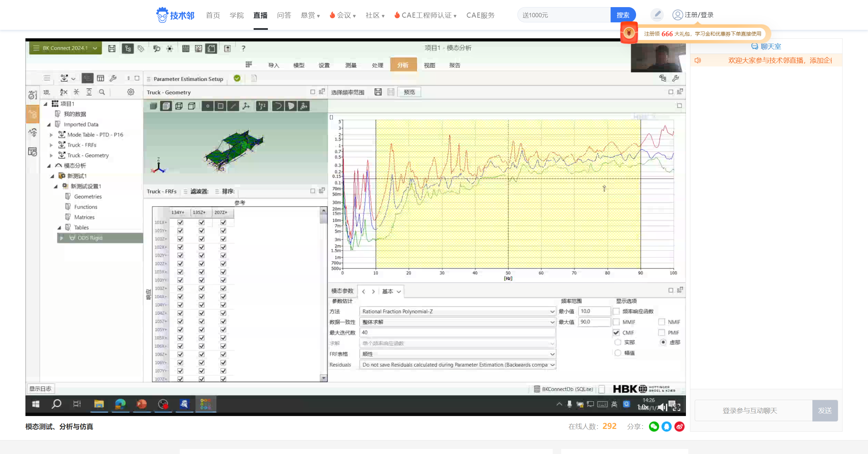Click the FRF table vertical scrollbar

(x=324, y=294)
